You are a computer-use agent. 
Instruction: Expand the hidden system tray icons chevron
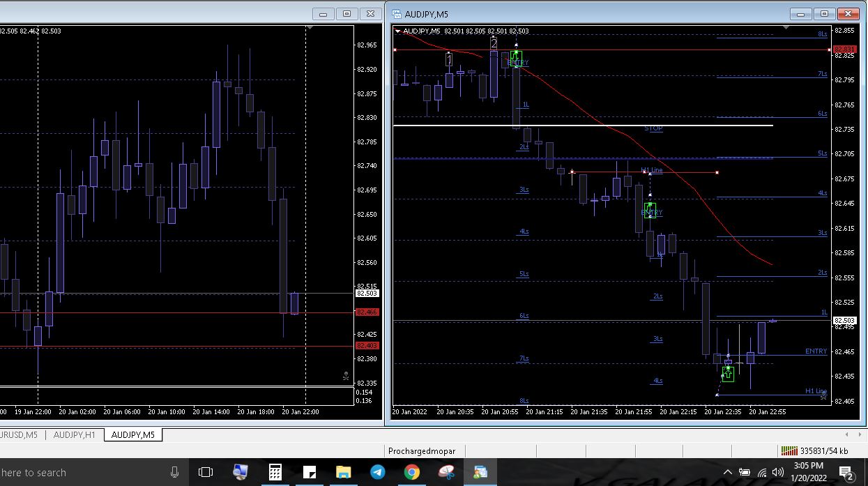(x=728, y=472)
